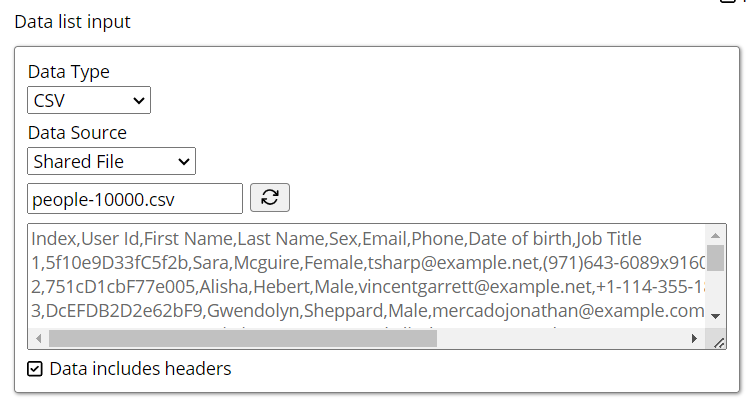Toggle the Data includes headers checkbox

[x=35, y=369]
